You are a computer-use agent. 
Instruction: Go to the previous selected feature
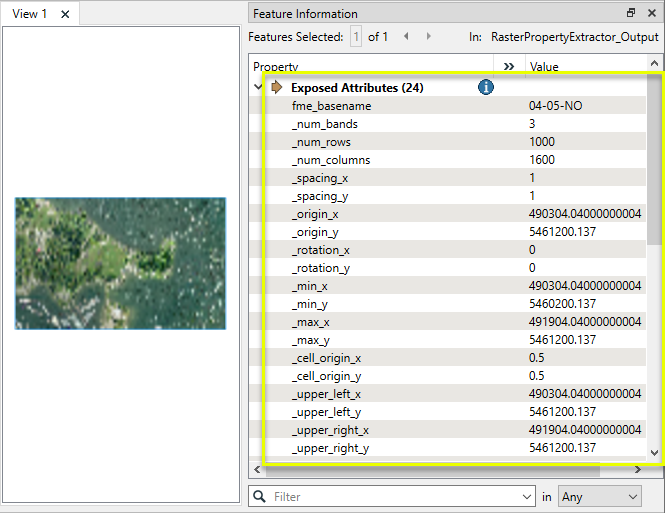[406, 37]
